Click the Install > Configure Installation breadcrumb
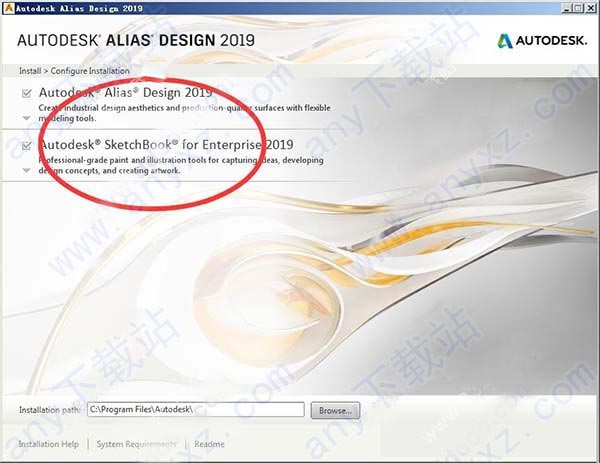The width and height of the screenshot is (600, 463). pos(74,71)
